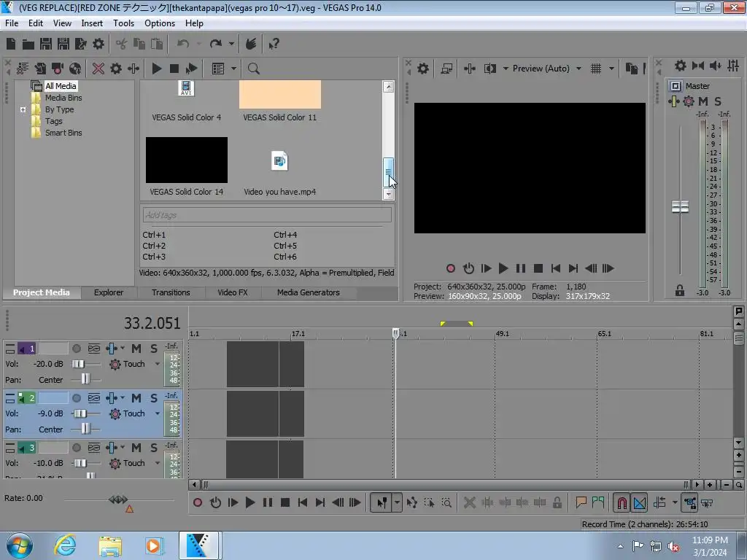This screenshot has height=560, width=747.
Task: Open Mixer faders icon in Master Bus panel
Action: point(733,66)
